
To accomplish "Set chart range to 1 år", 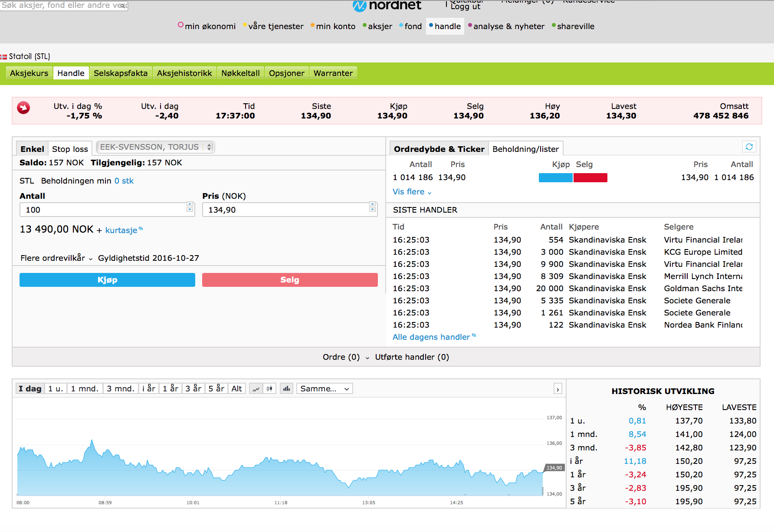I will [171, 389].
